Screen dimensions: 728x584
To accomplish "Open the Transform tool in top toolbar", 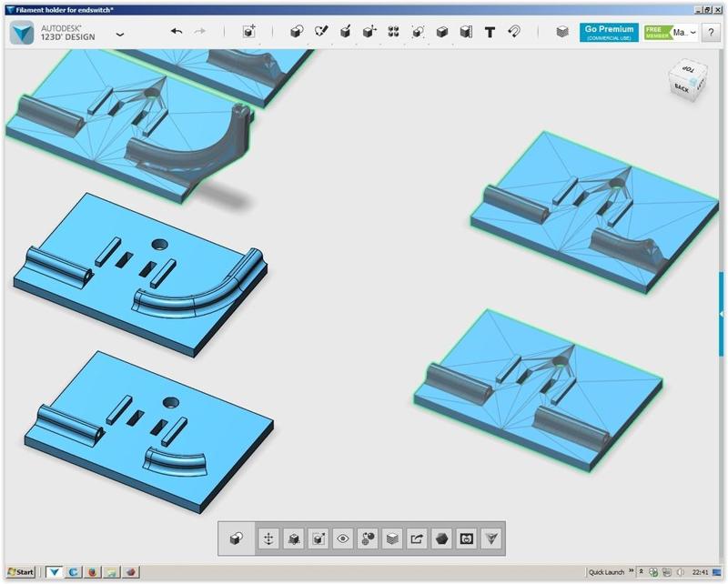I will pyautogui.click(x=249, y=32).
